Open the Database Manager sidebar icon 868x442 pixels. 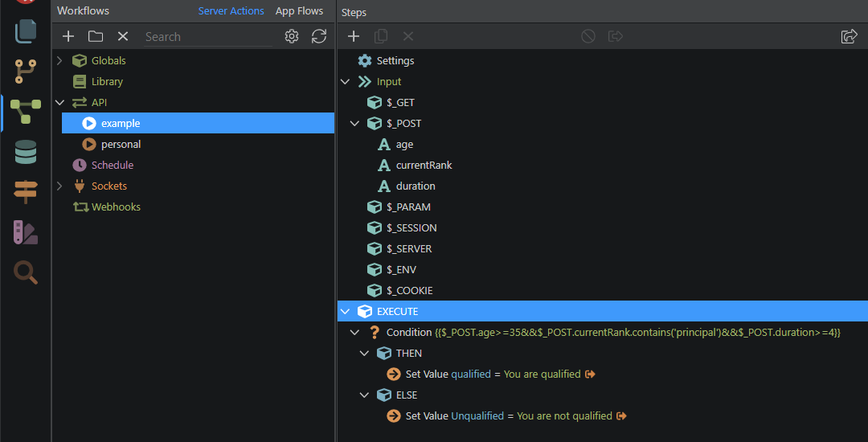[26, 152]
